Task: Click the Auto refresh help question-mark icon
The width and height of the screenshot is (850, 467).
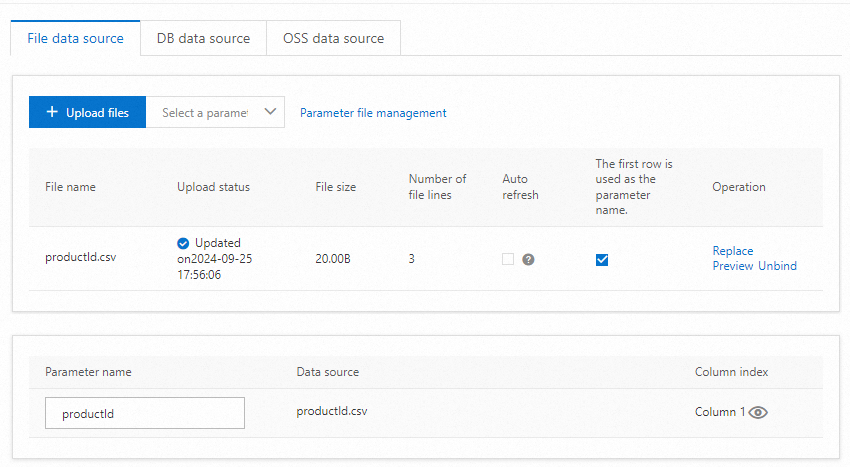Action: coord(528,259)
